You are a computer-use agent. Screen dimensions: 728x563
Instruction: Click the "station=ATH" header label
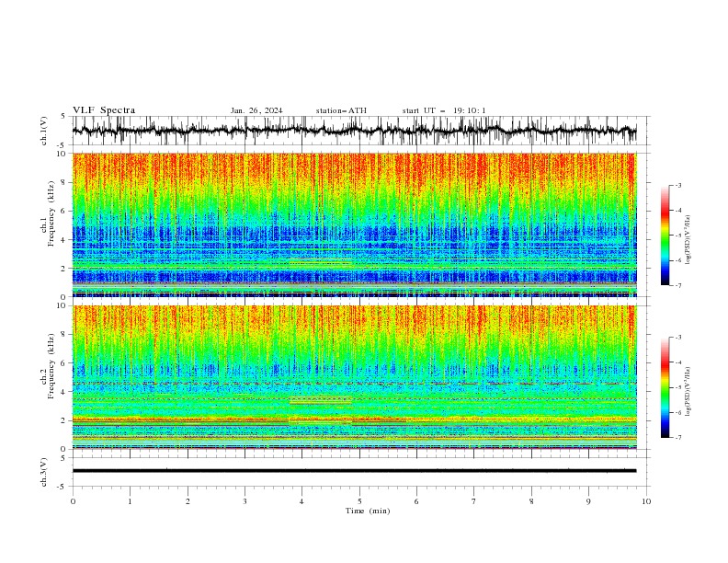pos(341,110)
